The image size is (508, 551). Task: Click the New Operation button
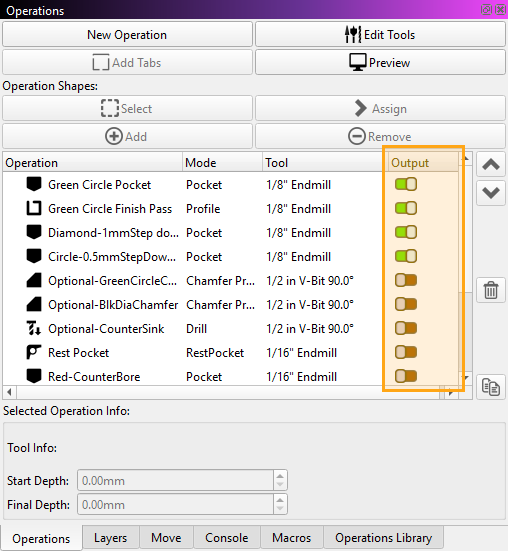click(x=127, y=34)
